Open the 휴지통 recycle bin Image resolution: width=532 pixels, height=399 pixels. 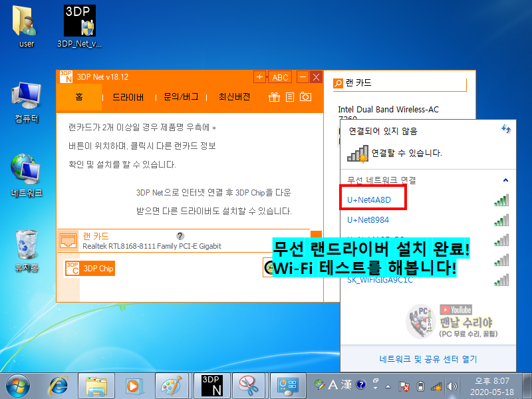coord(27,251)
